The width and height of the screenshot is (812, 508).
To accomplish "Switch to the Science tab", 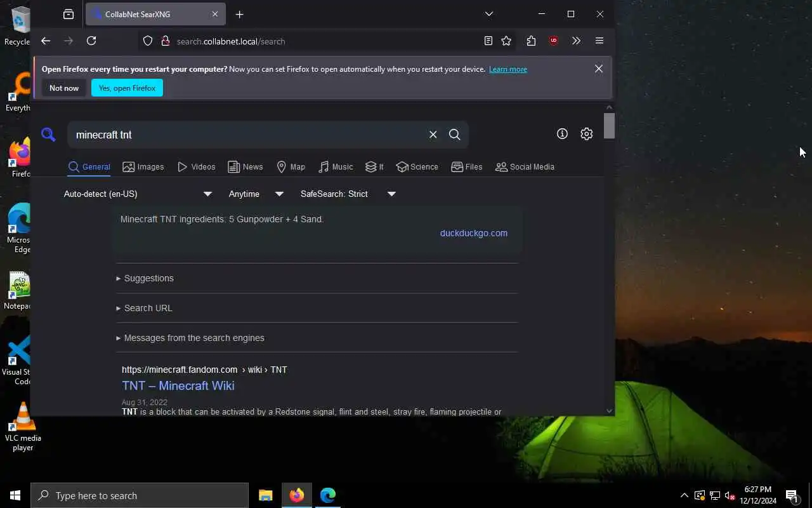I will tap(417, 166).
